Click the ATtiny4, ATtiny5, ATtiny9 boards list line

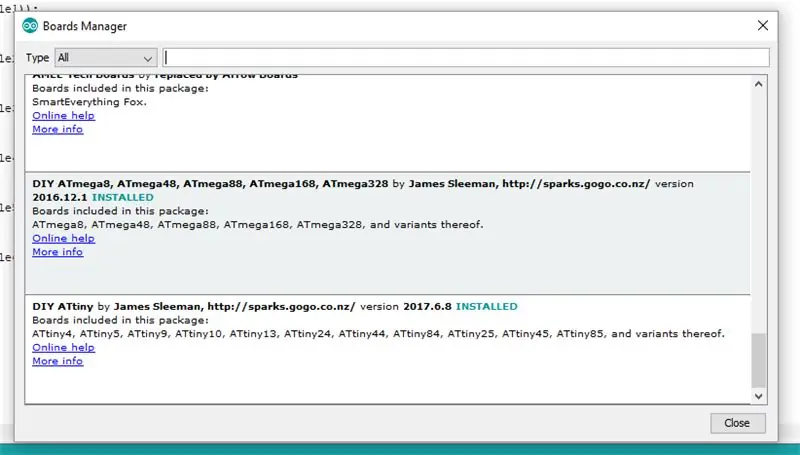pos(378,334)
